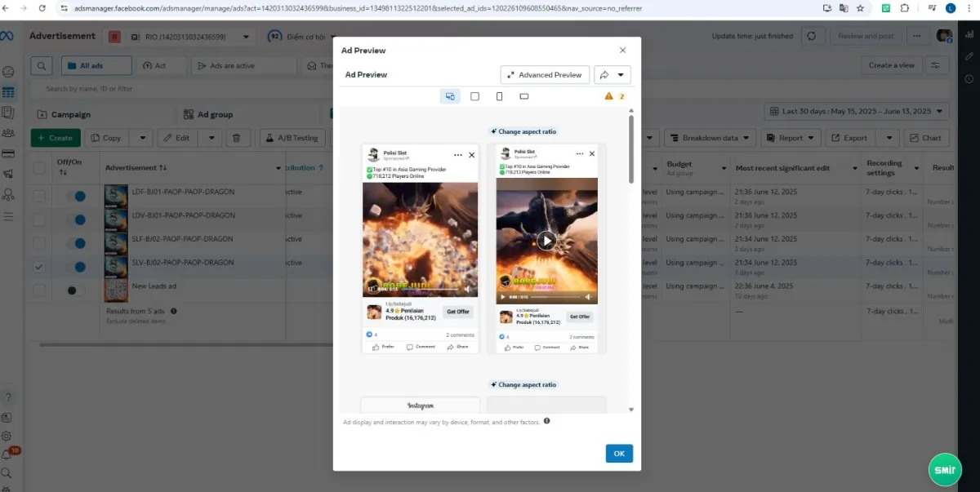
Task: Select the horizontal landscape preview format icon
Action: click(x=524, y=96)
